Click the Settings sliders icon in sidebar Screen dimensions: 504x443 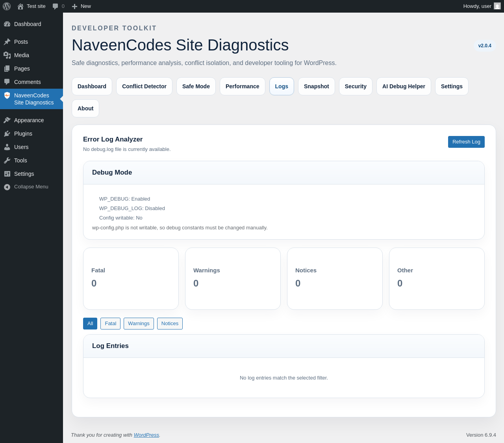(7, 174)
